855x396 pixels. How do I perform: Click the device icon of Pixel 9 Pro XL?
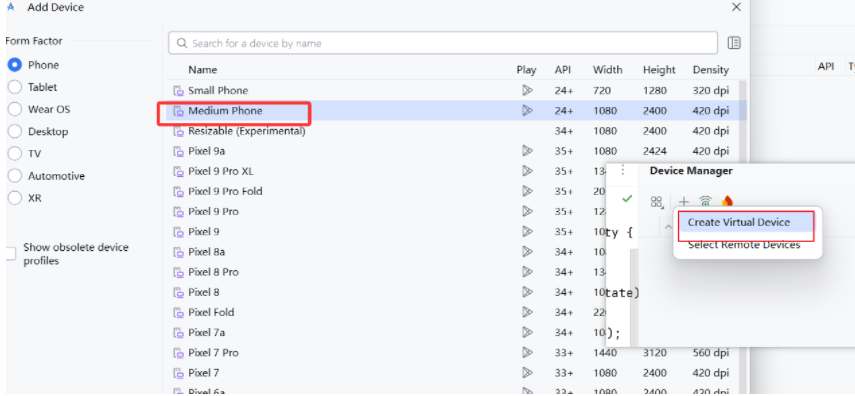[x=178, y=171]
